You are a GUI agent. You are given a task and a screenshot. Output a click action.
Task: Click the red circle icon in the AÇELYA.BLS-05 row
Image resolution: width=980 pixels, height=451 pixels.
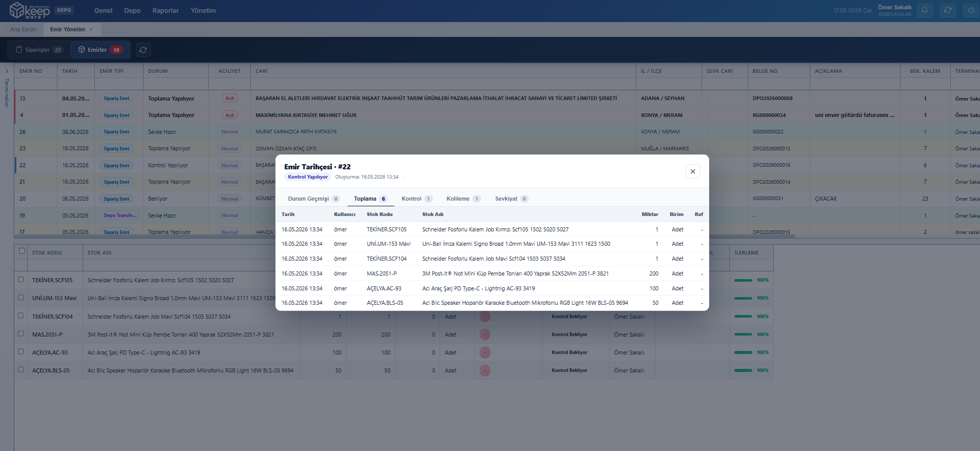coord(485,370)
